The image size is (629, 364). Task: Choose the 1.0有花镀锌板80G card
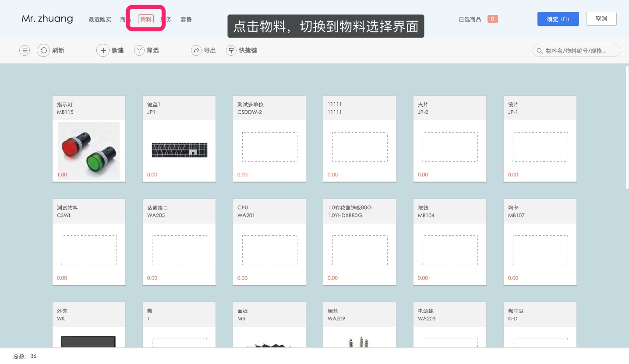360,242
